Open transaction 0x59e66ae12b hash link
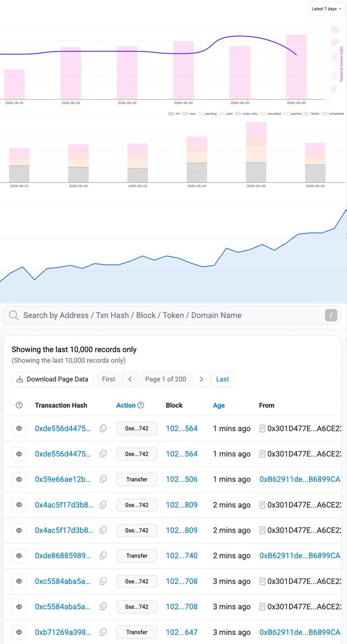This screenshot has height=644, width=347. pyautogui.click(x=63, y=479)
